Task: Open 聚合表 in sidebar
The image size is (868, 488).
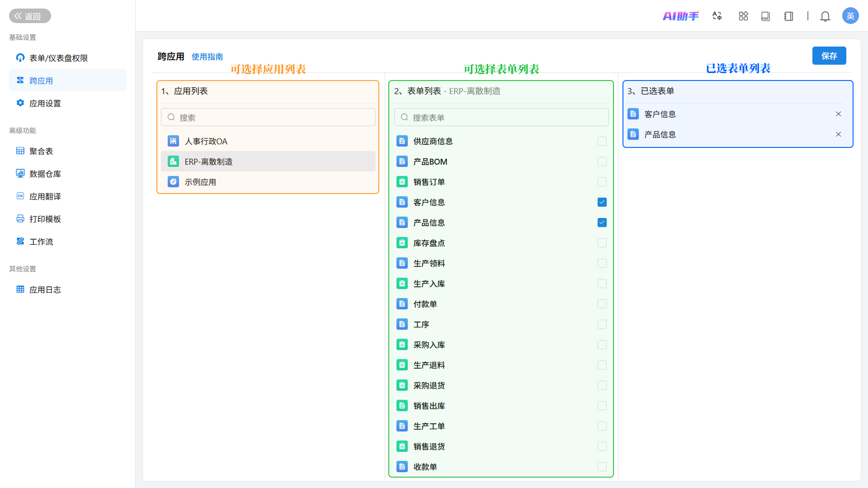Action: [x=41, y=151]
